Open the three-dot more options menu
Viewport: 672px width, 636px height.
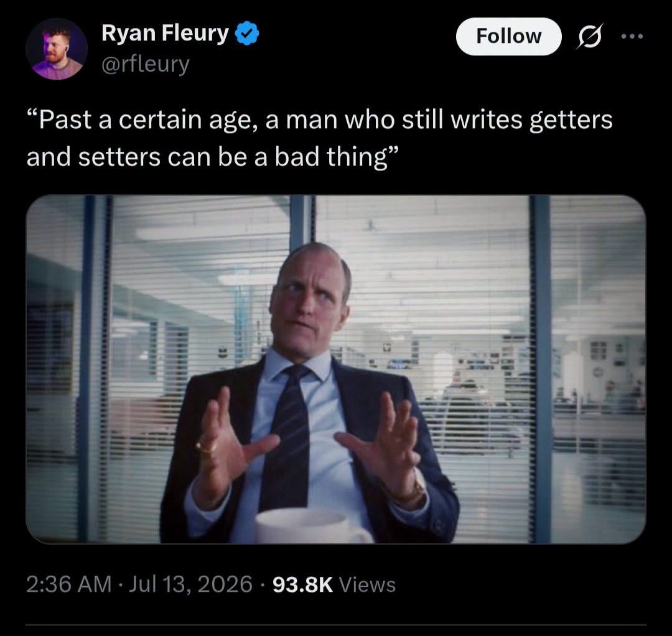coord(632,37)
